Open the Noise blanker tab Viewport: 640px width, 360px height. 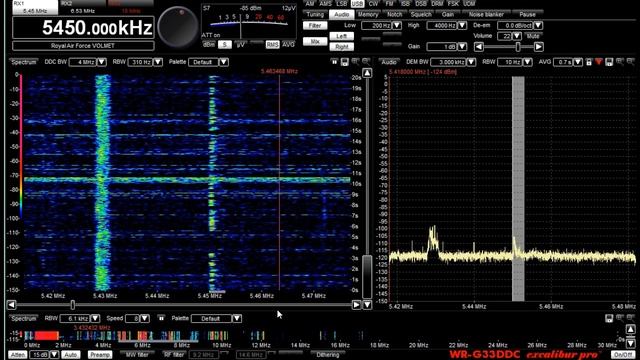pyautogui.click(x=486, y=14)
